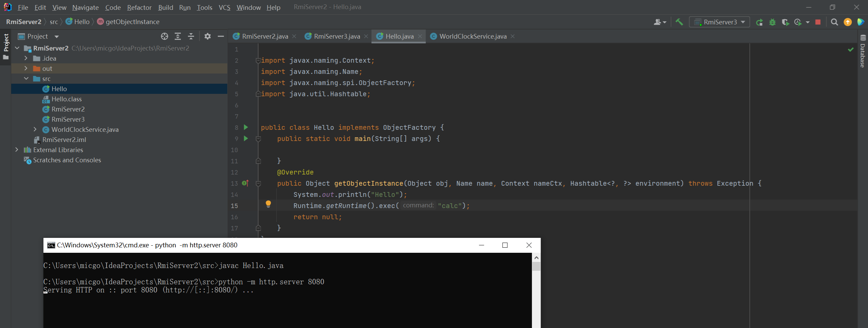
Task: Open the File menu
Action: coord(23,7)
